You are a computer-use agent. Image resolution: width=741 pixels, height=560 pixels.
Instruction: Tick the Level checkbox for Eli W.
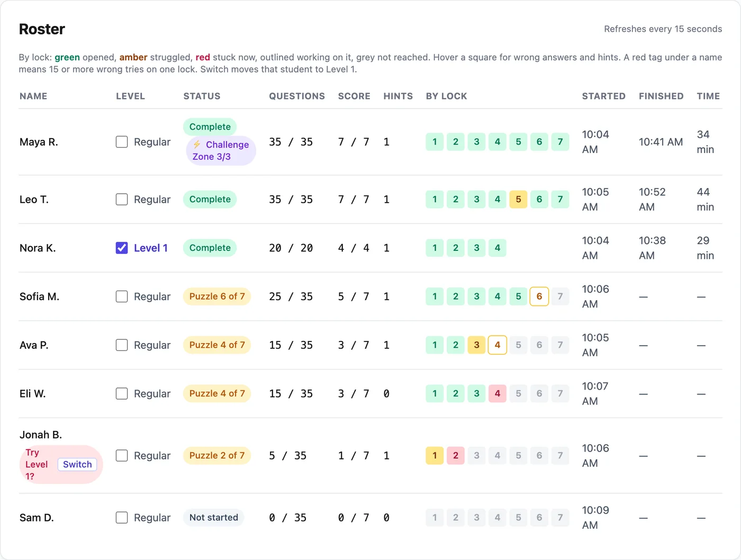click(x=122, y=394)
